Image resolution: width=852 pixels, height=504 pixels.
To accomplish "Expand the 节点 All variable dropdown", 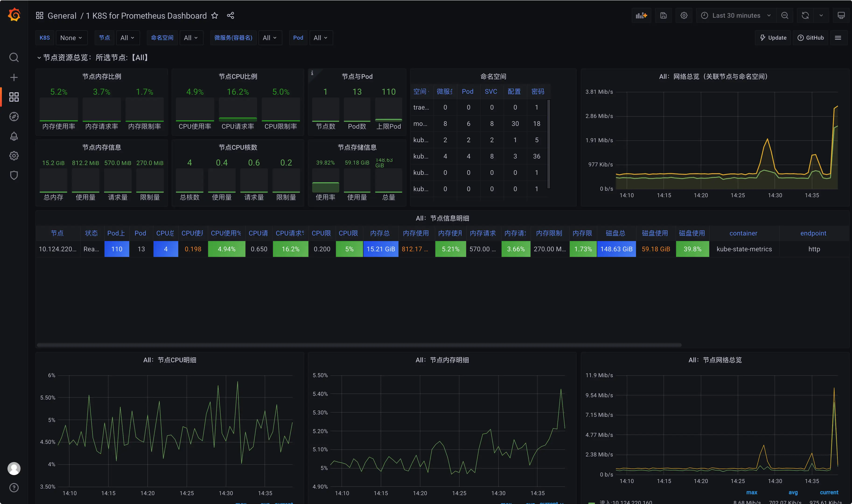I will click(128, 38).
